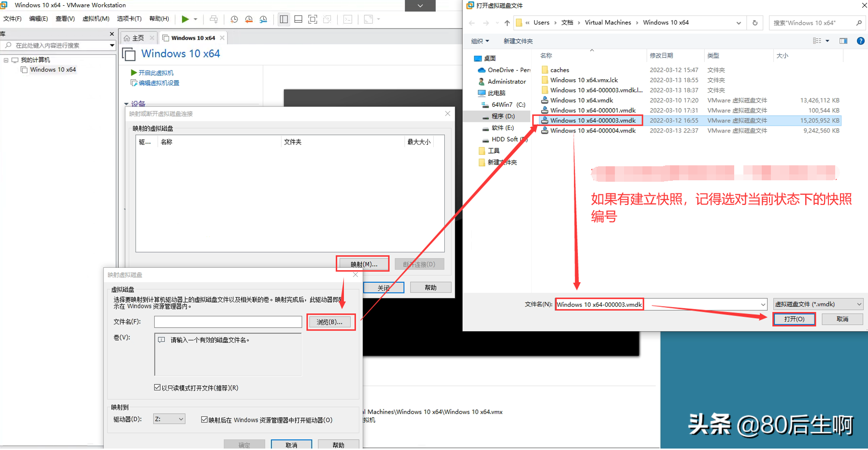Sort by the 修改日期 column header
Image resolution: width=868 pixels, height=450 pixels.
pos(661,56)
